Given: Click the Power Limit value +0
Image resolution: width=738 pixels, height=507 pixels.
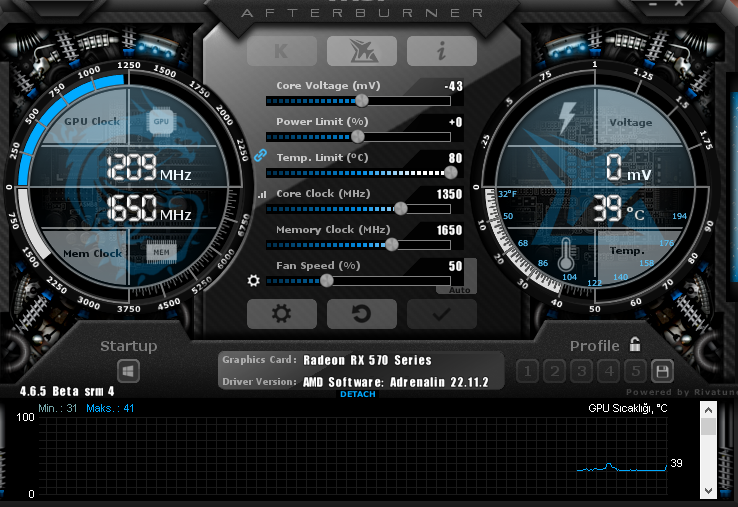Looking at the screenshot, I should click(x=455, y=122).
